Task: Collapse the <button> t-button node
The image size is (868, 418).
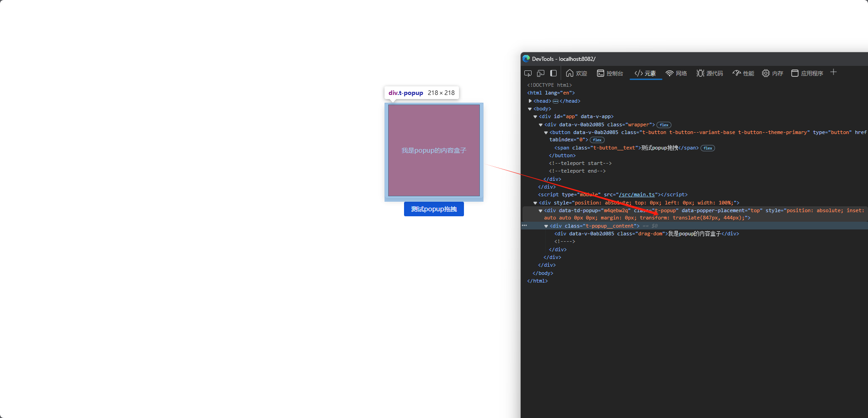Action: pyautogui.click(x=546, y=133)
